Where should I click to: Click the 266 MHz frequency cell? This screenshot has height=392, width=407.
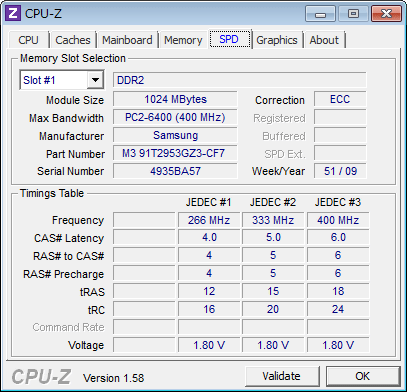click(x=209, y=220)
